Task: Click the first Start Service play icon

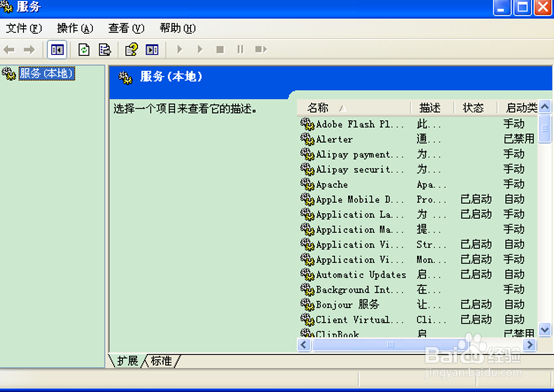Action: tap(179, 49)
